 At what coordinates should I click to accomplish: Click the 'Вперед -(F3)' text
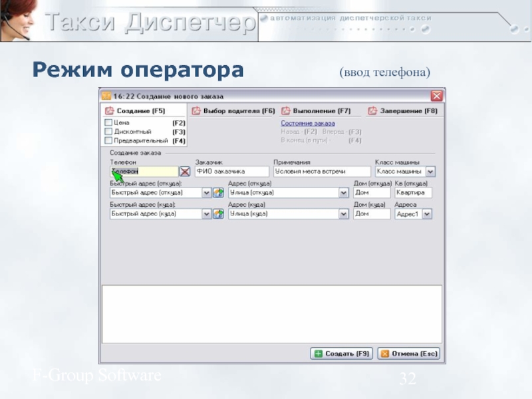[x=342, y=132]
